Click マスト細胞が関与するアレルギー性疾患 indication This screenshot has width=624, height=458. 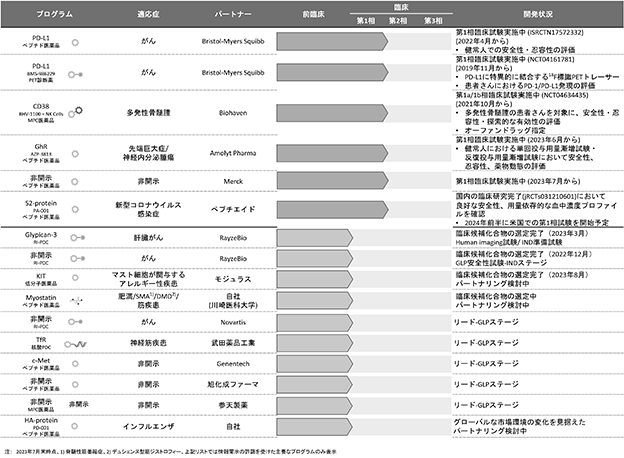(x=148, y=279)
